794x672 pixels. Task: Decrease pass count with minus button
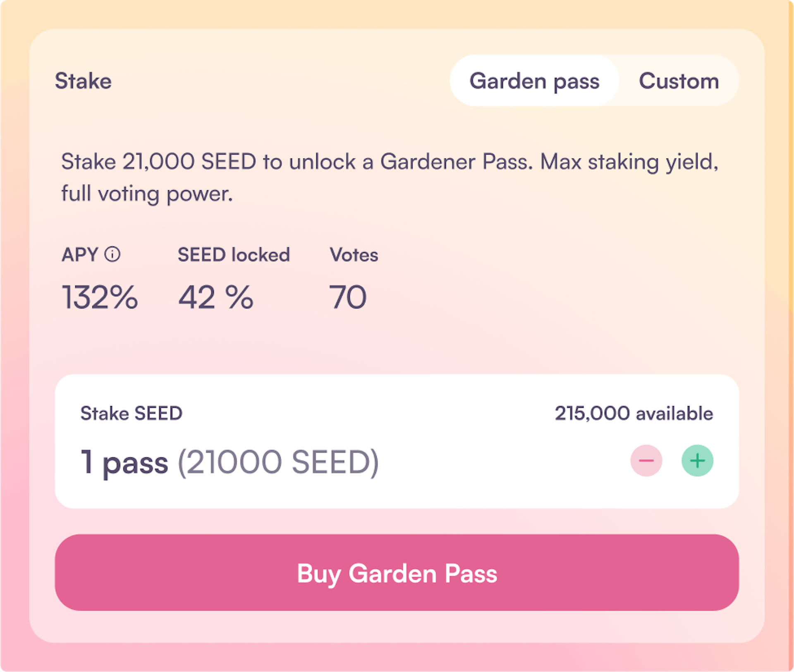646,460
